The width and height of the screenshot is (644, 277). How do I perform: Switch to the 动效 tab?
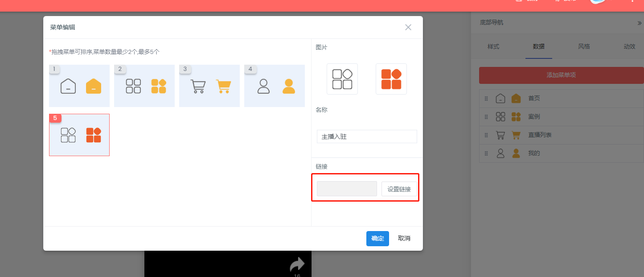[629, 46]
